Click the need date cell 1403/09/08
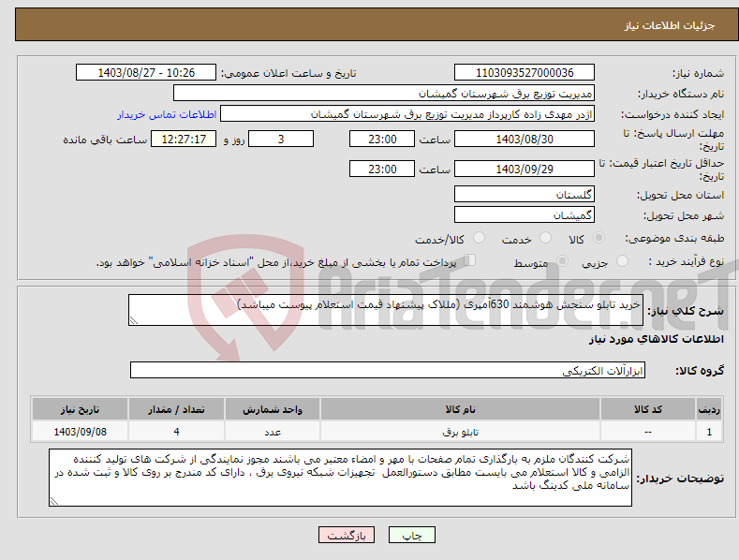This screenshot has height=560, width=739. pos(80,432)
